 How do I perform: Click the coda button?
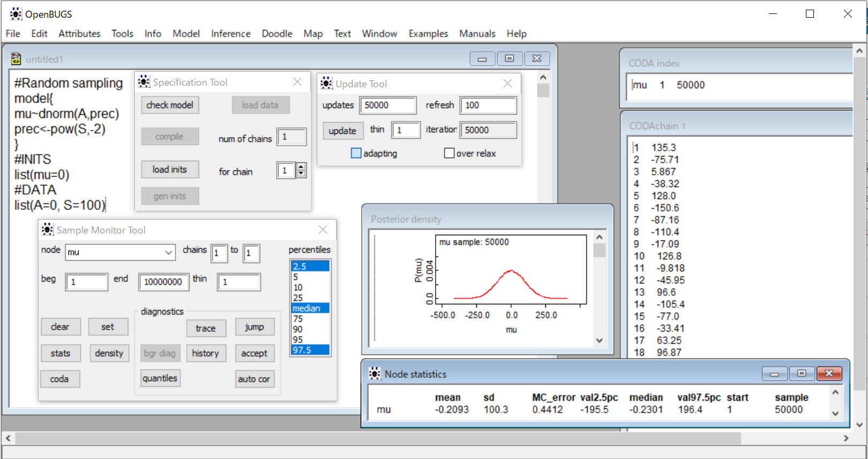(59, 379)
